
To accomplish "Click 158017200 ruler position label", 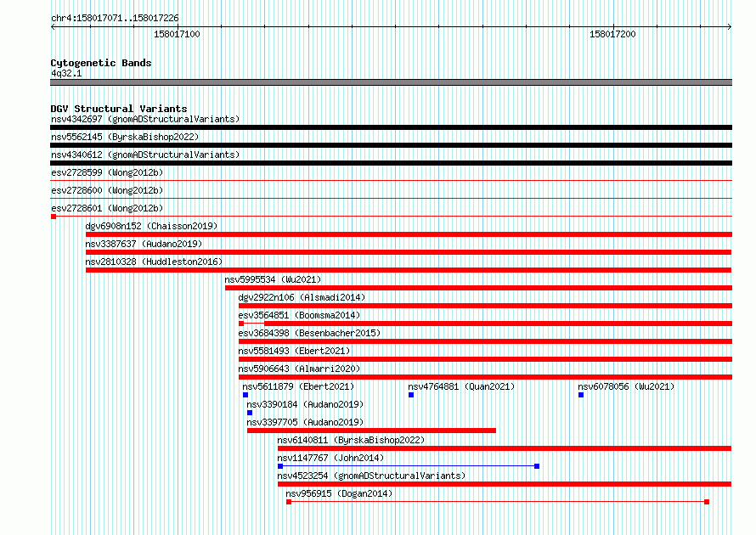I will point(612,34).
